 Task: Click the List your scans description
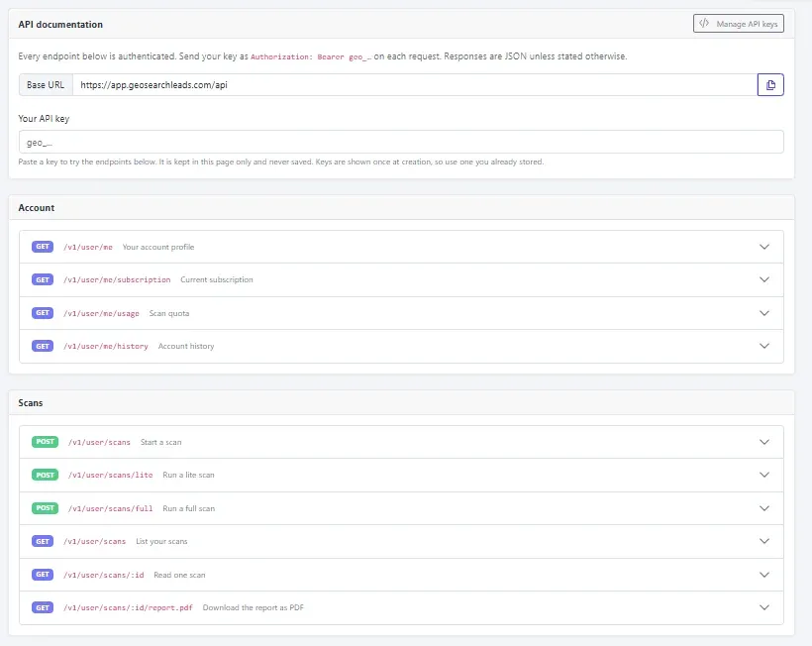click(x=161, y=541)
